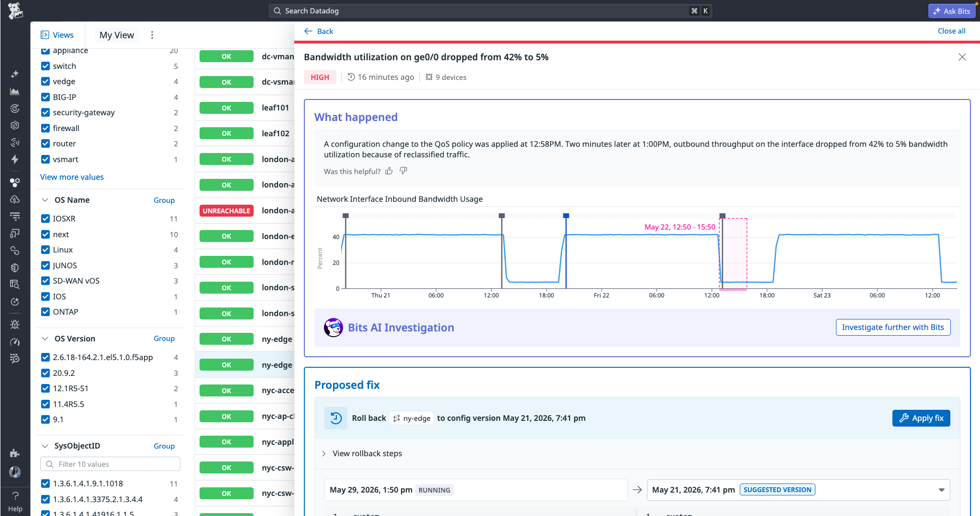Open the gauge speedometer icon in sidebar
Screen dimensions: 980x516
pos(15,342)
